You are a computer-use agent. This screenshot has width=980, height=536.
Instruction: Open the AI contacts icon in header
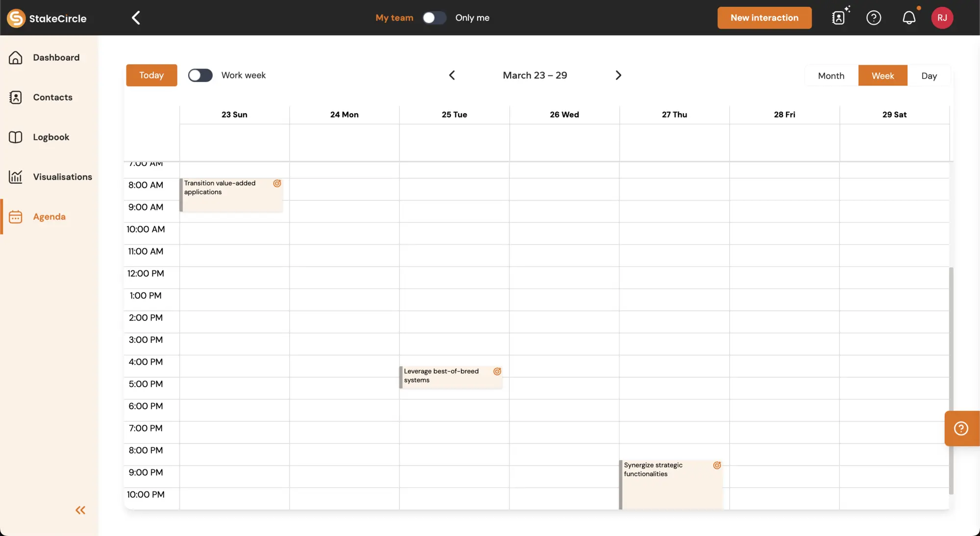click(839, 18)
